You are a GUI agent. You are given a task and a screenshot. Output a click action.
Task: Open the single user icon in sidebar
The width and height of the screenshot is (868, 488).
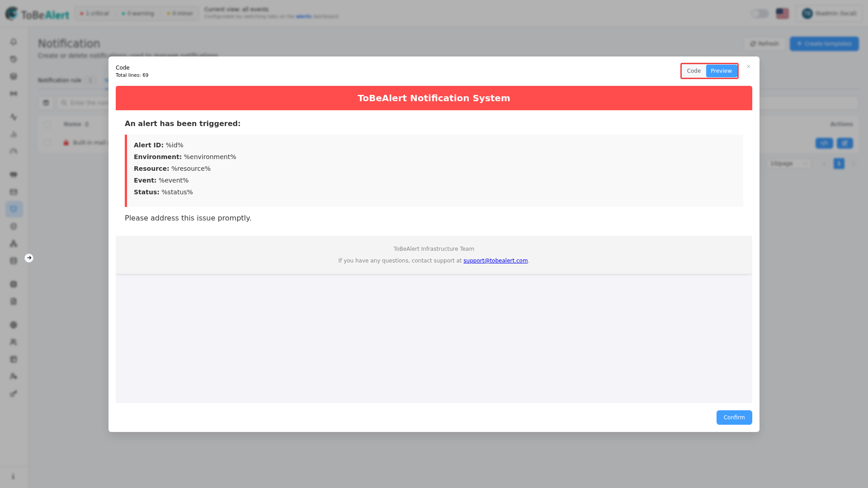tap(14, 376)
